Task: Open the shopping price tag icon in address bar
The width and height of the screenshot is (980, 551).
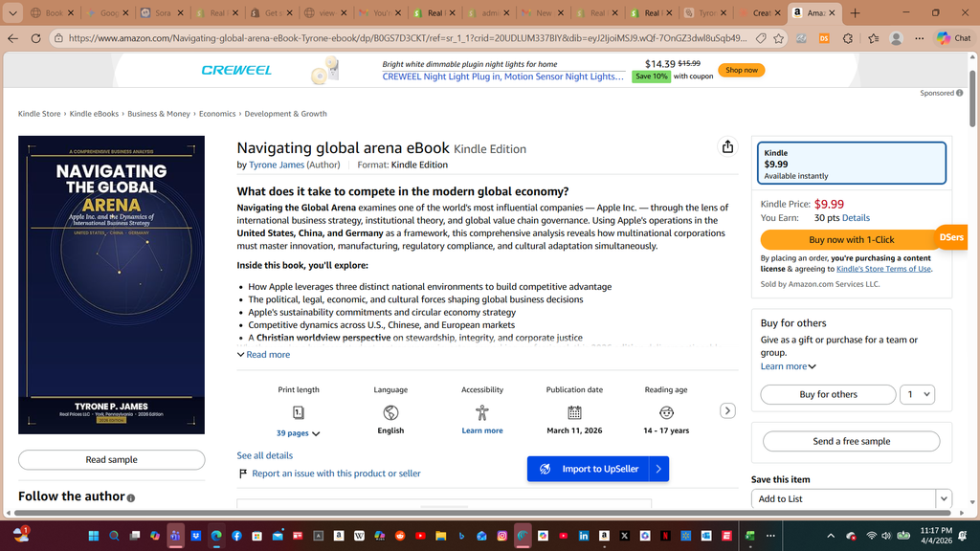Action: pyautogui.click(x=761, y=38)
